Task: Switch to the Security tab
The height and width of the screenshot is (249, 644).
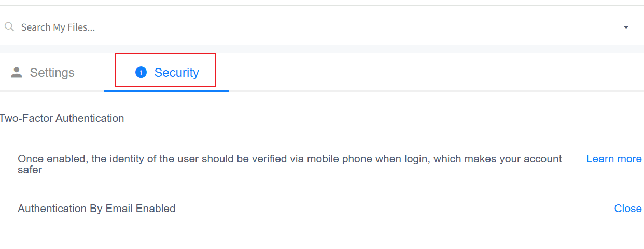Action: tap(166, 72)
